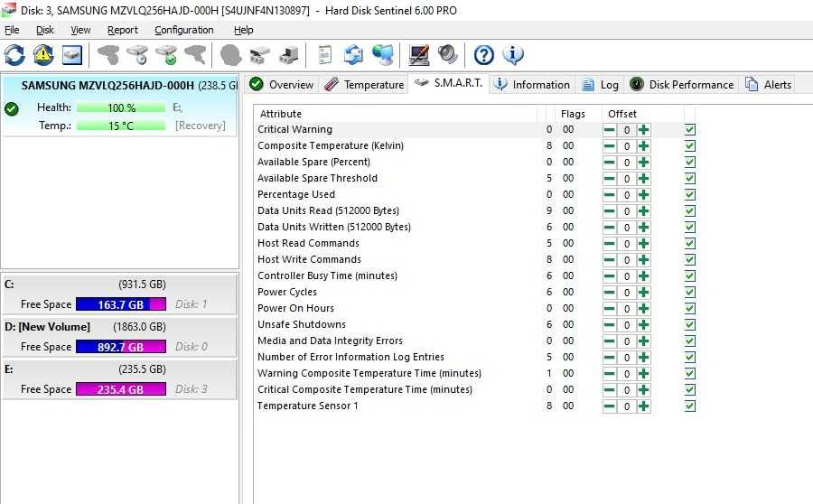Click the green health status checkmark icon
The image size is (813, 504).
12,109
